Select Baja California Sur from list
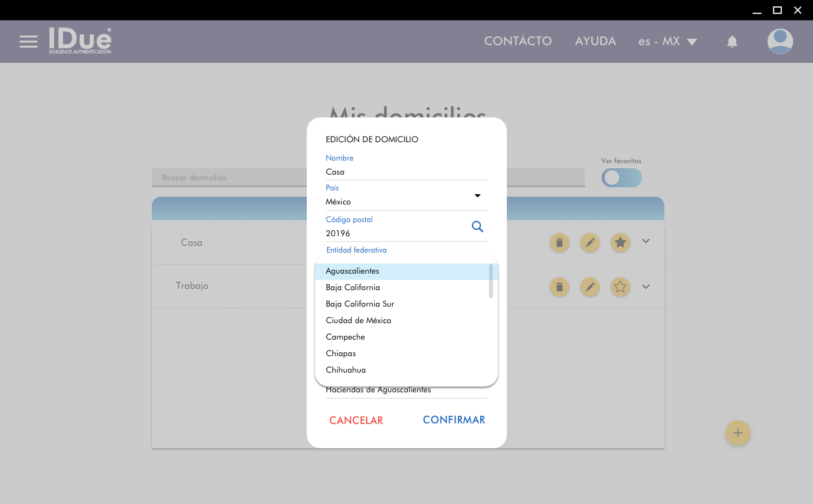This screenshot has width=813, height=504. click(x=360, y=304)
